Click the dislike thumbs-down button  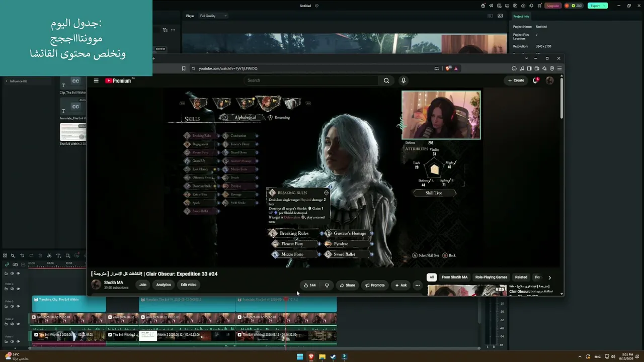[x=327, y=285]
